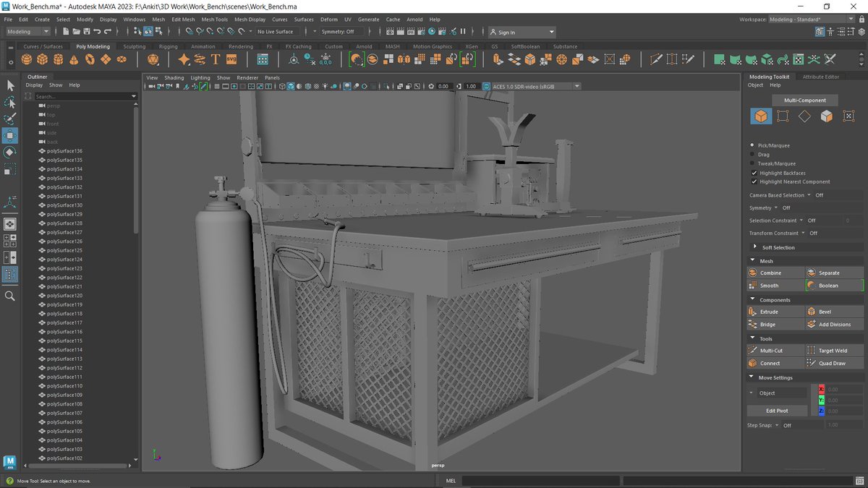868x488 pixels.
Task: Click the Bevel button
Action: (834, 312)
